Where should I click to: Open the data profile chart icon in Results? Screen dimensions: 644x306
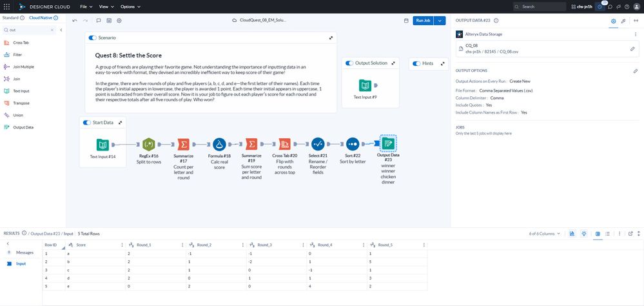[x=572, y=234]
